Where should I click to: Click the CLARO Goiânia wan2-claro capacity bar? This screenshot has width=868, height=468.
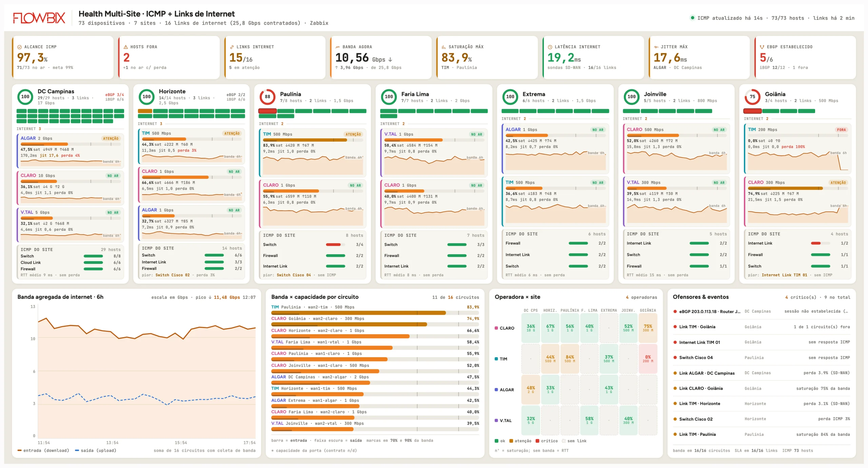[x=375, y=324]
